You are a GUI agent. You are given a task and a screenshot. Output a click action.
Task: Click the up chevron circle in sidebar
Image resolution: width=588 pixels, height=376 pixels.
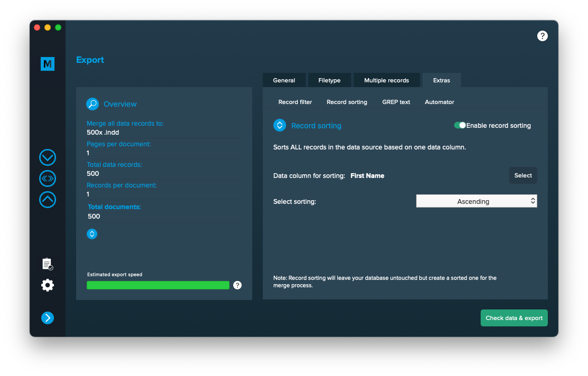pyautogui.click(x=48, y=200)
